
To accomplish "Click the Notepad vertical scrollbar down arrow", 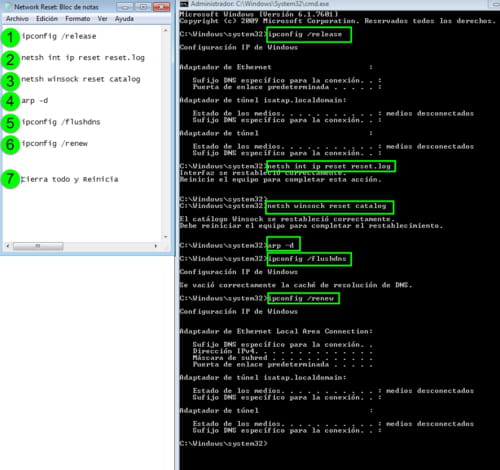I will [166, 237].
